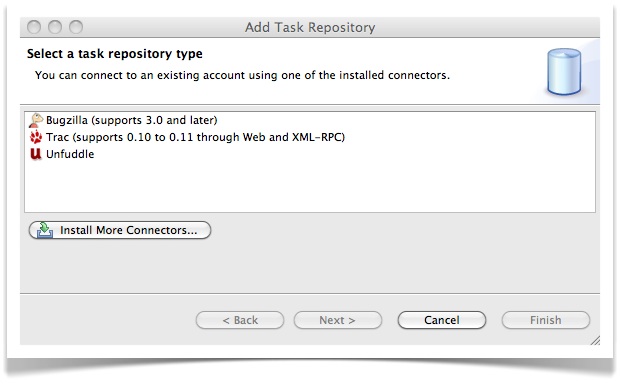This screenshot has height=384, width=620.
Task: Proceed using the Next button
Action: [x=338, y=320]
